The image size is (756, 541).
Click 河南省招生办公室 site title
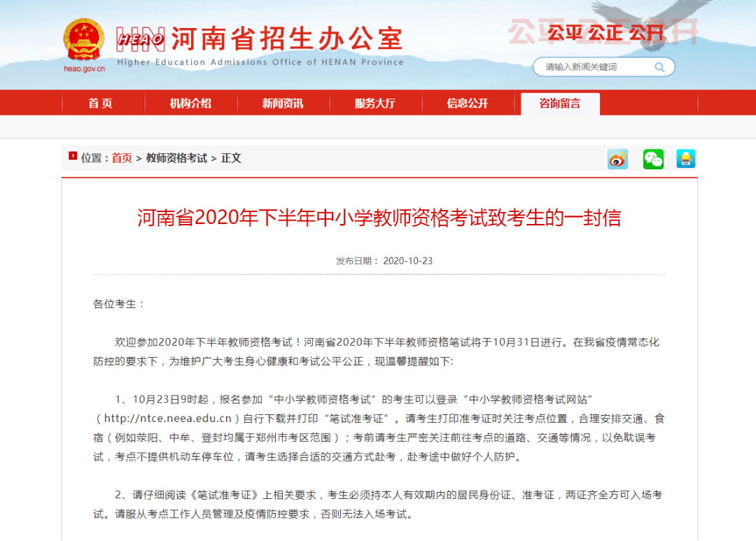click(286, 38)
